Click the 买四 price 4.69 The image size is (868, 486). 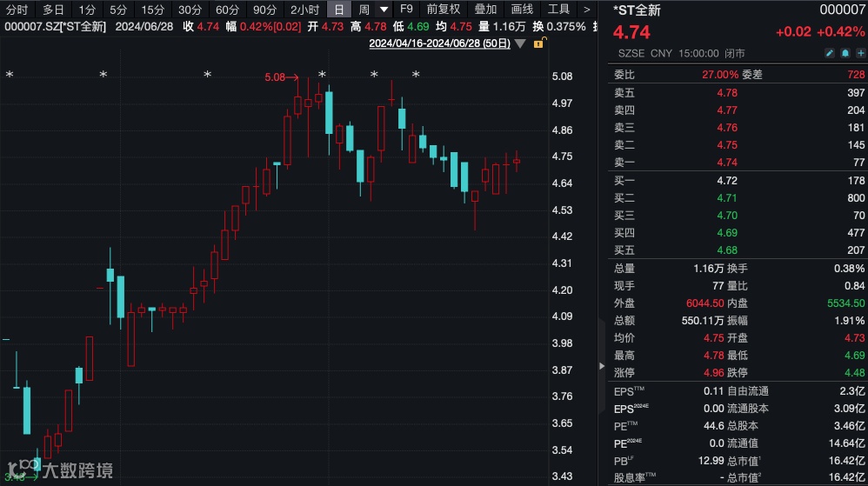point(727,233)
